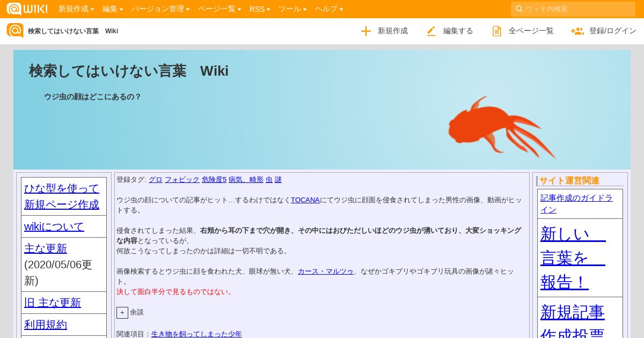Open the グロ tag link
This screenshot has width=644, height=338.
click(156, 180)
